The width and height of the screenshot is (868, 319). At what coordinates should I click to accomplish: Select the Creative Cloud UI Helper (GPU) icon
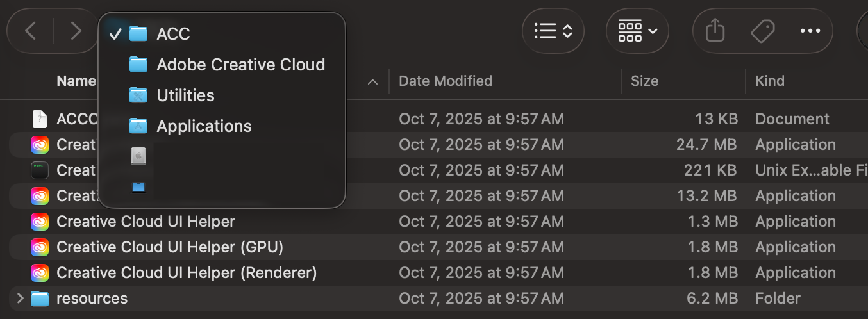coord(40,247)
